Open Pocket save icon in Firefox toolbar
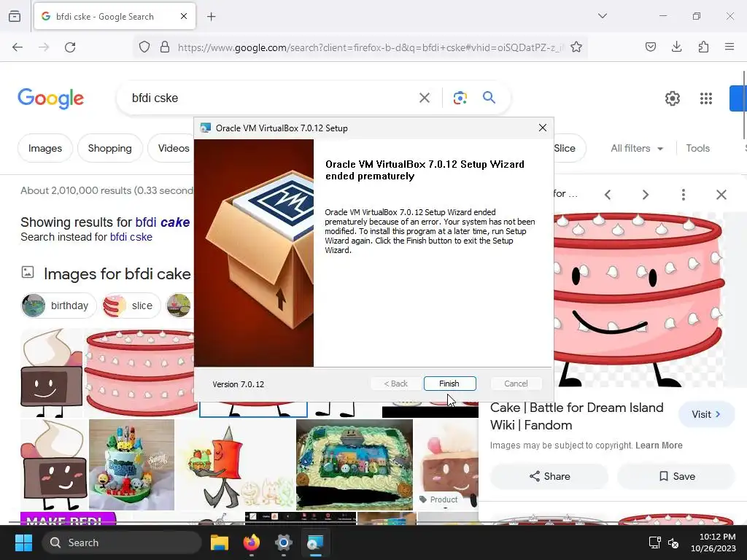 (x=651, y=47)
